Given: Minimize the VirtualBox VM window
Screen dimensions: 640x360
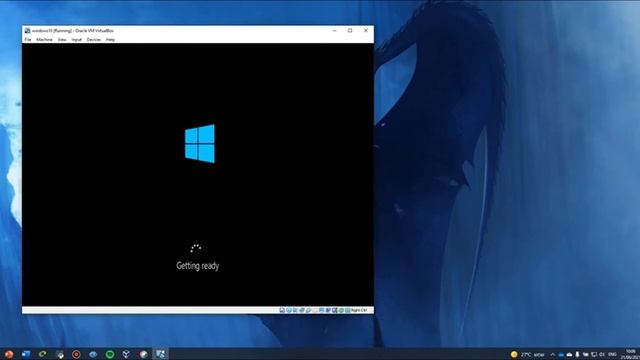Looking at the screenshot, I should pyautogui.click(x=334, y=31).
